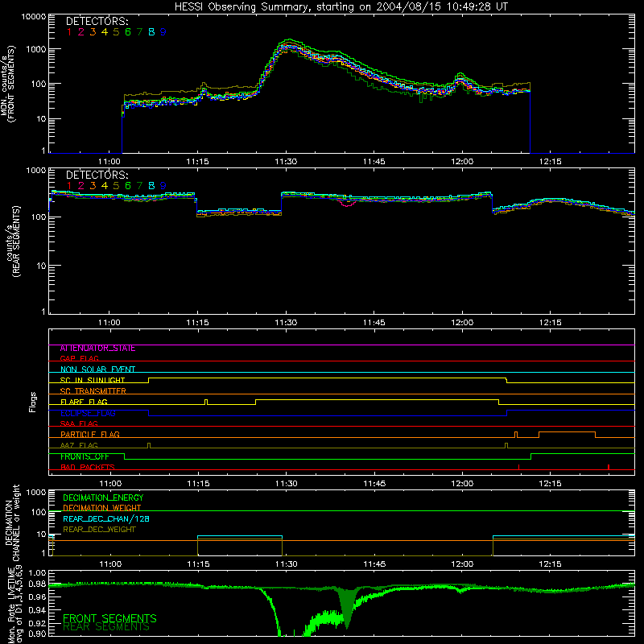Image resolution: width=644 pixels, height=644 pixels.
Task: Click the 10000 y-axis value of front plot
Action: tap(34, 17)
